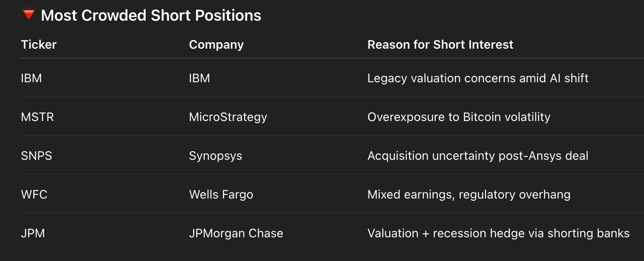Select the SNPS ticker cell
The height and width of the screenshot is (261, 644).
pos(37,156)
